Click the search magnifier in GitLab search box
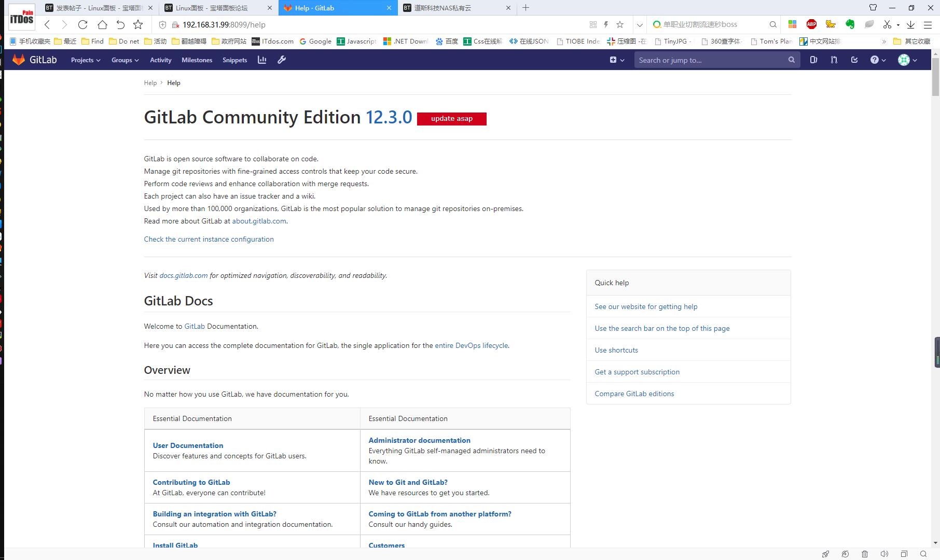Image resolution: width=940 pixels, height=560 pixels. [x=791, y=60]
